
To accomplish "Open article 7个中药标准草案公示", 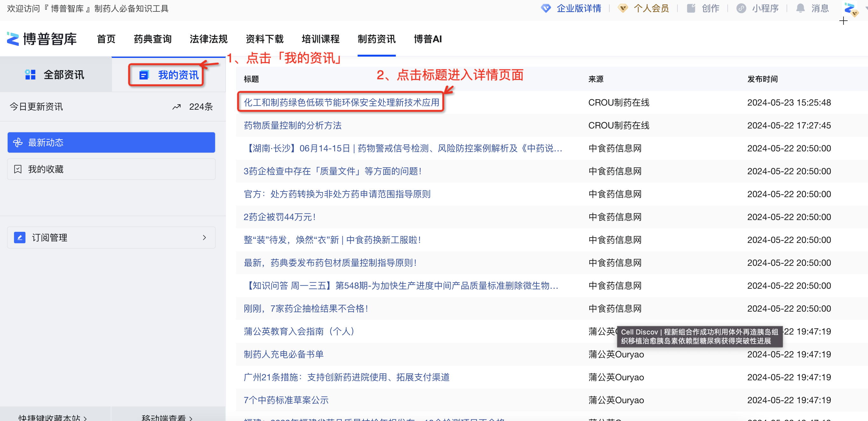I will pyautogui.click(x=286, y=400).
